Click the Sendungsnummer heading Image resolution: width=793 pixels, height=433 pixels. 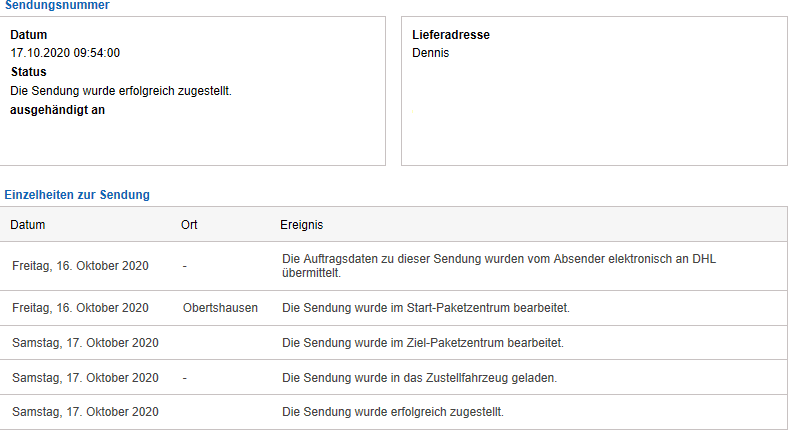click(x=57, y=6)
